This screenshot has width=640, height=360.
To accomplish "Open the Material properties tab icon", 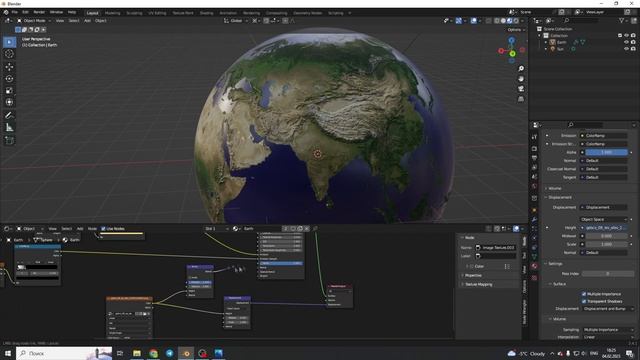I will click(x=534, y=266).
